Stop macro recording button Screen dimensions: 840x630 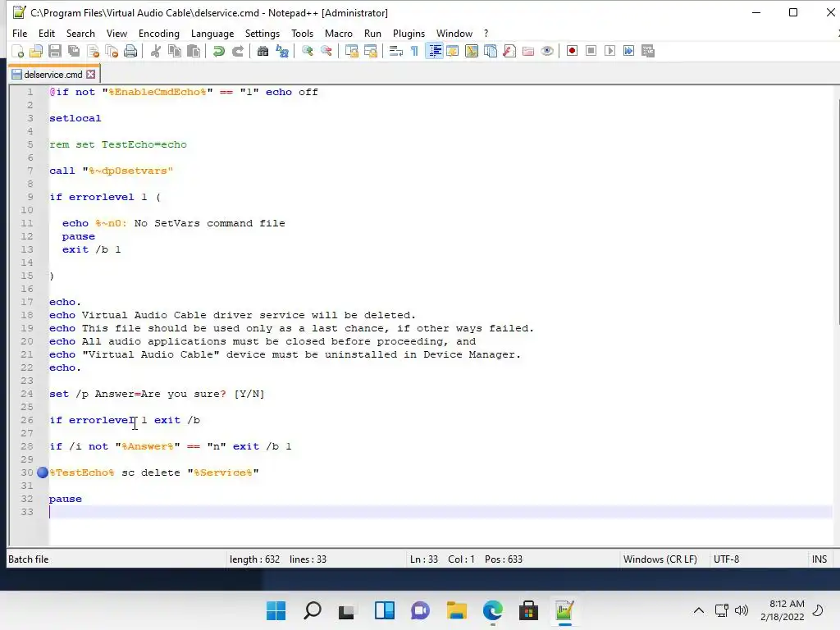(591, 51)
